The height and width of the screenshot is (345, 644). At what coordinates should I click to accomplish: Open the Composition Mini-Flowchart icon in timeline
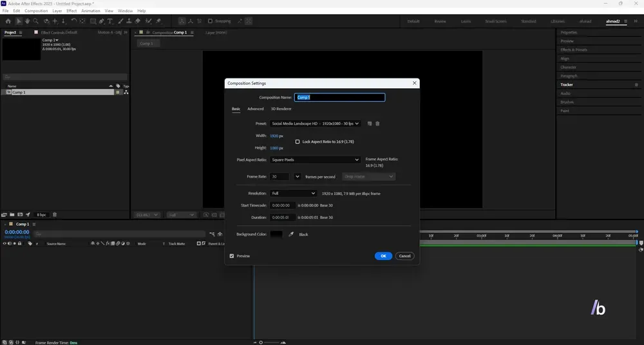click(x=212, y=234)
